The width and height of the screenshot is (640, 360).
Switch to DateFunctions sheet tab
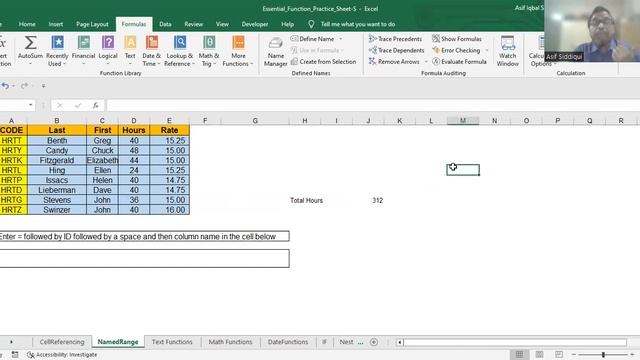tap(288, 342)
